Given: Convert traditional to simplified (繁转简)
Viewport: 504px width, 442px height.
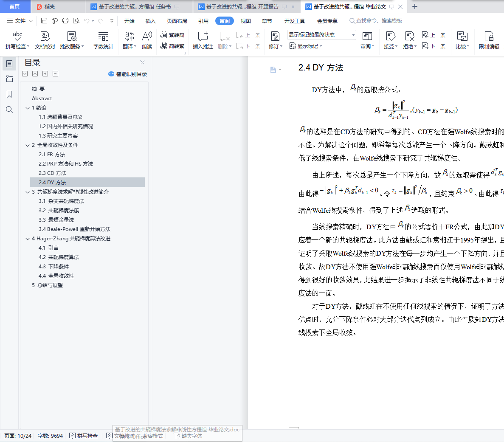Looking at the screenshot, I should (172, 35).
